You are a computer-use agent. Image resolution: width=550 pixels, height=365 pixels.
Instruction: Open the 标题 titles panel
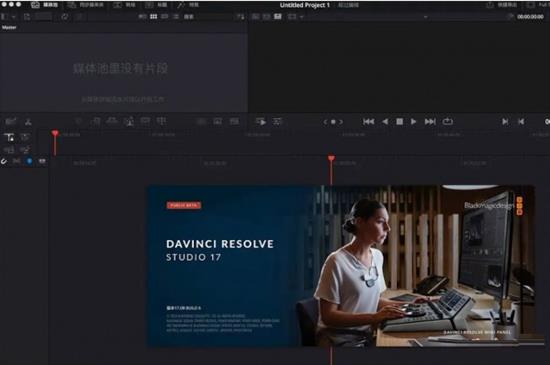tap(156, 5)
